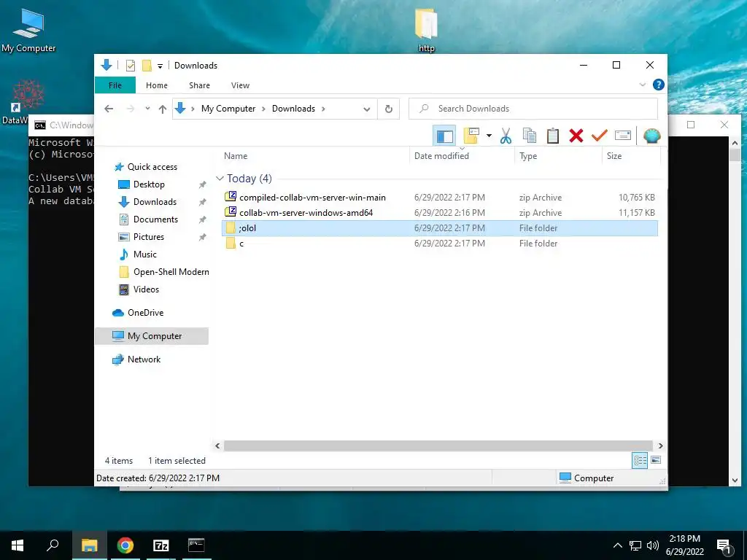Open the action center notification icon
Image resolution: width=747 pixels, height=560 pixels.
(x=724, y=545)
